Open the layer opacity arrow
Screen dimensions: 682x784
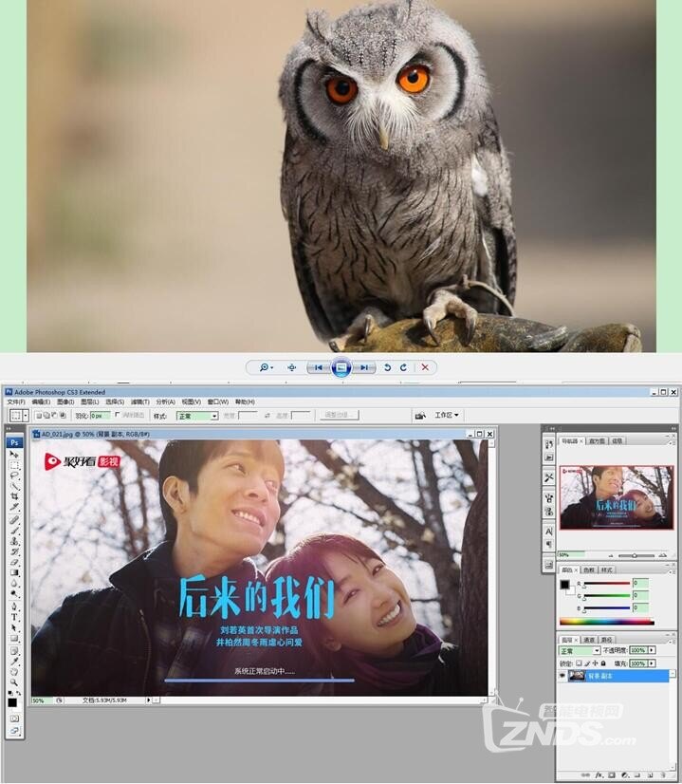[x=652, y=650]
